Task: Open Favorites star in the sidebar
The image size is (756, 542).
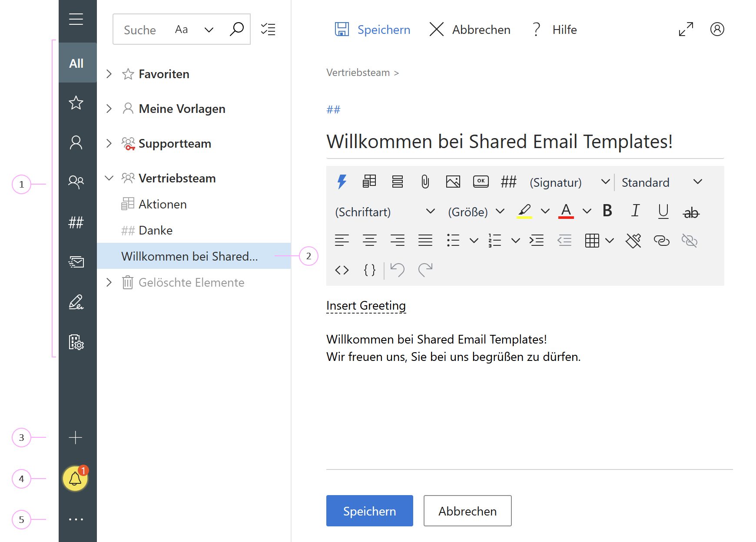Action: coord(76,103)
